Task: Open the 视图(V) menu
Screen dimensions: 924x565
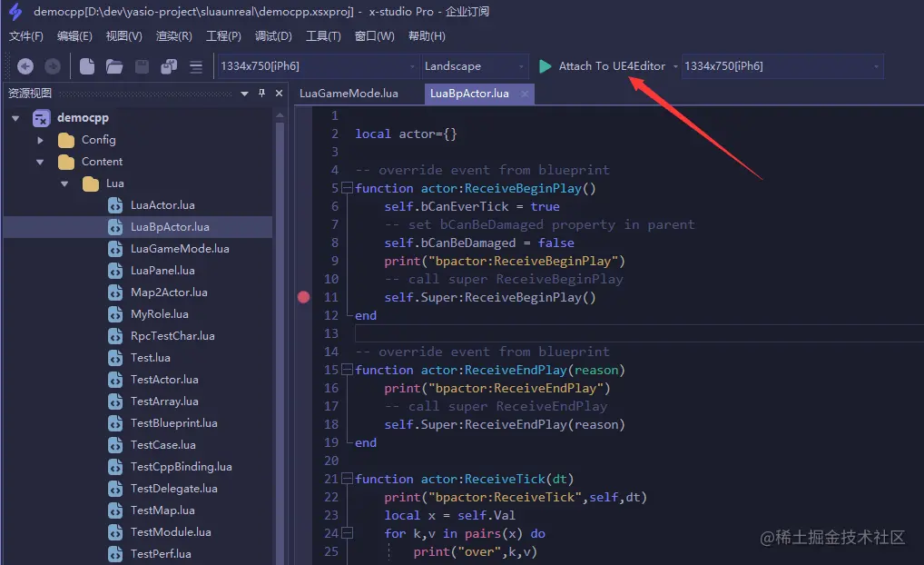Action: 123,36
